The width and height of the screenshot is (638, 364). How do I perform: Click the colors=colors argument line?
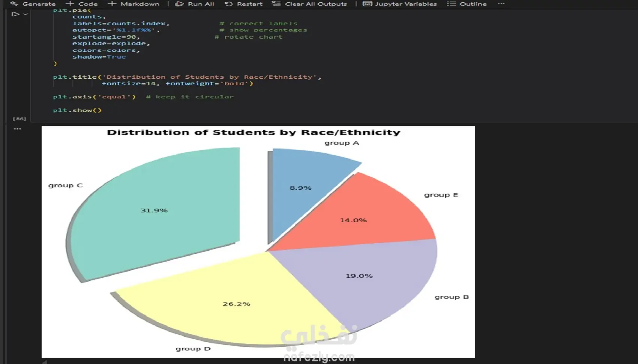pyautogui.click(x=106, y=50)
